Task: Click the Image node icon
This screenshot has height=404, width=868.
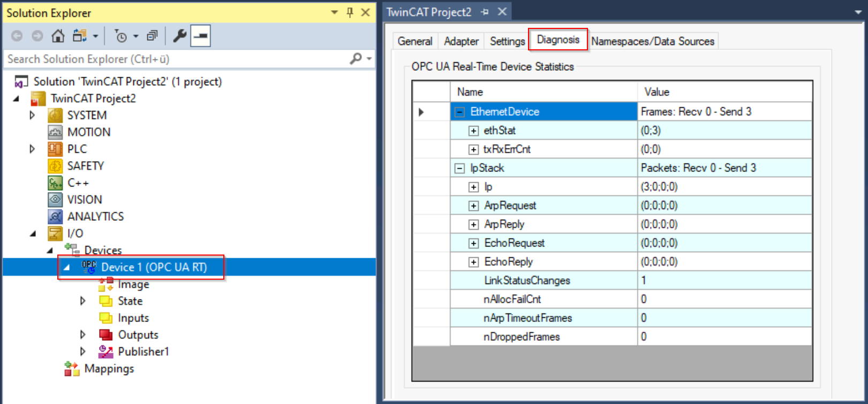Action: point(106,284)
